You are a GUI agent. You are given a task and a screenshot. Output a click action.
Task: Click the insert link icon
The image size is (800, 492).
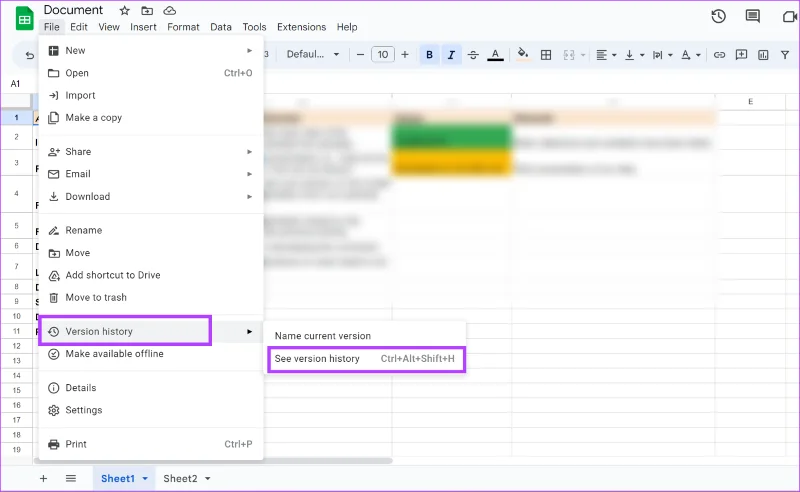[719, 55]
